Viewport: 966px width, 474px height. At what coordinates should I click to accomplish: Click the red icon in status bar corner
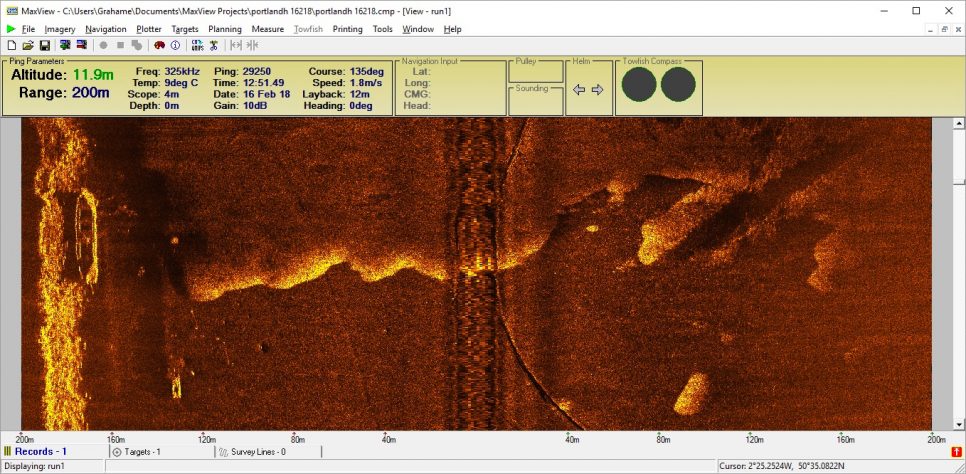coord(956,452)
